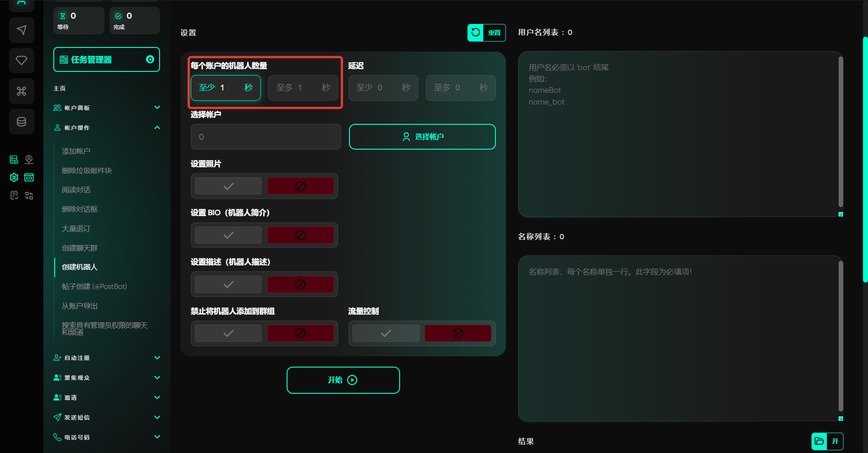Click the folder icon next to 结果

[819, 441]
